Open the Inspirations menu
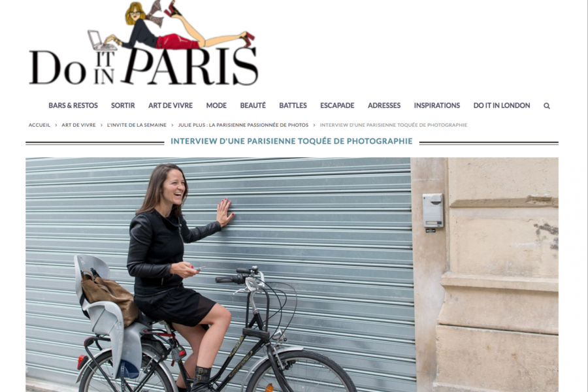 (x=437, y=105)
